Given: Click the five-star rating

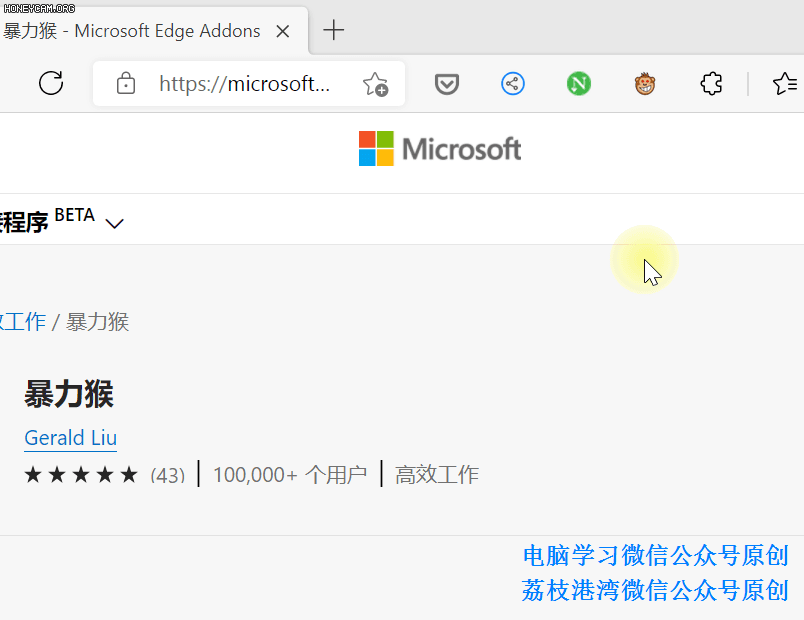Looking at the screenshot, I should tap(80, 475).
